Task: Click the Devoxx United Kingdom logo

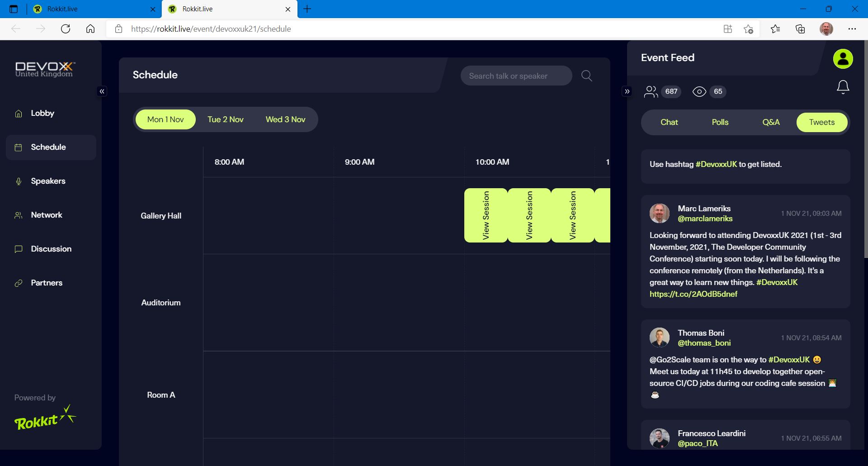Action: tap(44, 69)
